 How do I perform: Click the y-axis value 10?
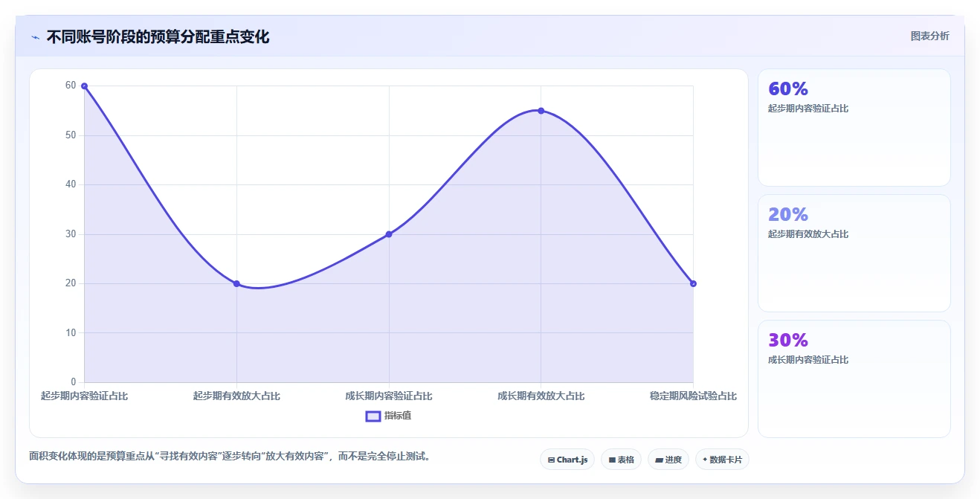click(71, 332)
